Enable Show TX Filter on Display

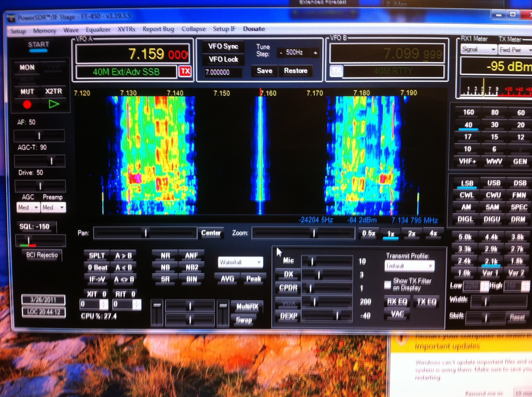(388, 284)
